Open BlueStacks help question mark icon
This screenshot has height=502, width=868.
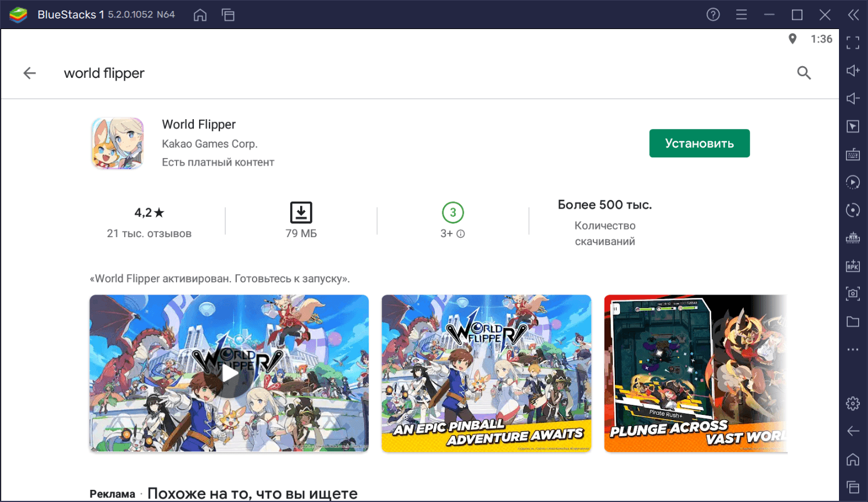[713, 15]
